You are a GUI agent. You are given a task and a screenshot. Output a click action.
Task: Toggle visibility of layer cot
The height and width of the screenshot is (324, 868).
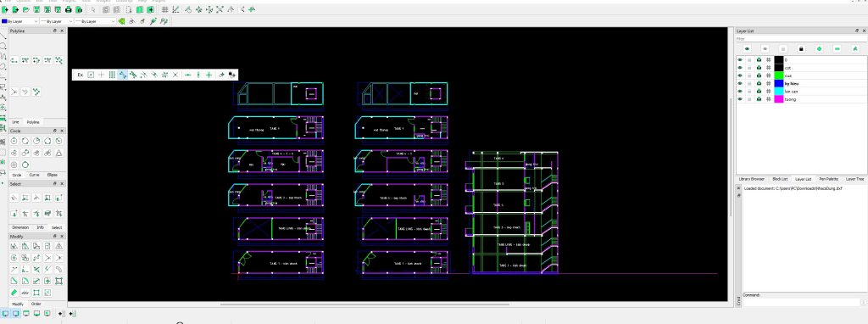tap(740, 68)
